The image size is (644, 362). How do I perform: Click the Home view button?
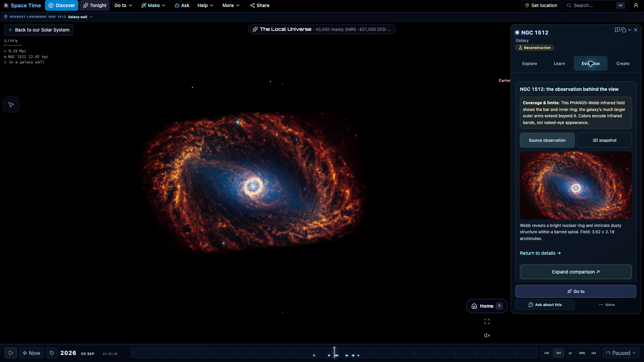point(487,306)
